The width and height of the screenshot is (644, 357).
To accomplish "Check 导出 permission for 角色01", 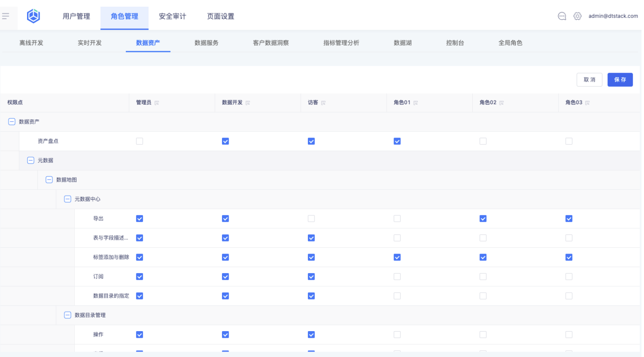I will [397, 219].
